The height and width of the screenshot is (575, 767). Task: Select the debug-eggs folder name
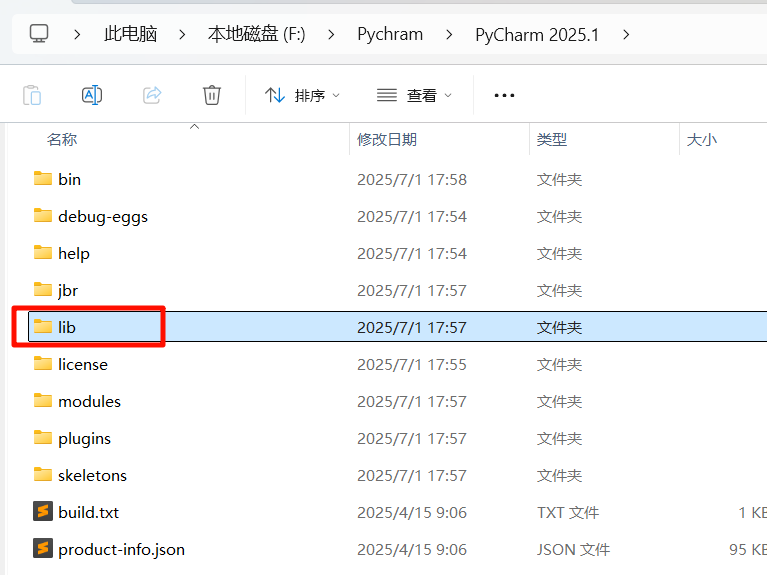pyautogui.click(x=103, y=217)
